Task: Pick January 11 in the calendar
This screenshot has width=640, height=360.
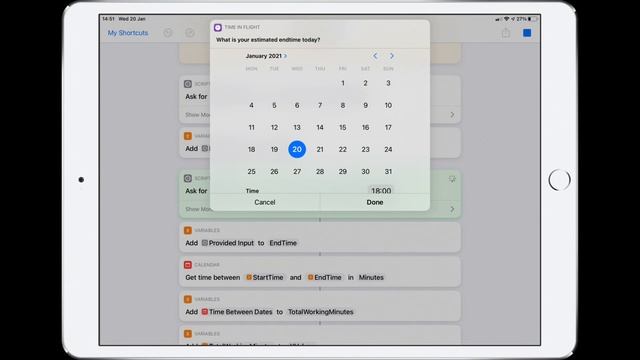Action: click(251, 127)
